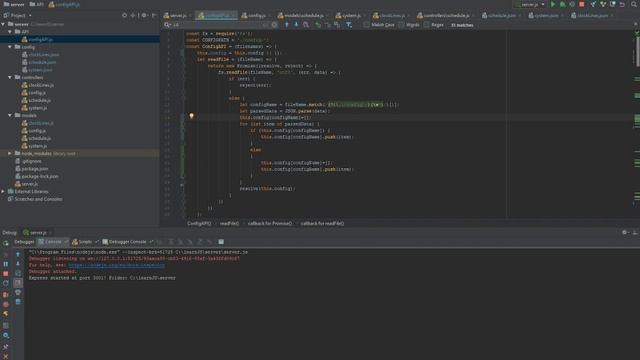
Task: Go to next search match arrow
Action: coord(296,25)
